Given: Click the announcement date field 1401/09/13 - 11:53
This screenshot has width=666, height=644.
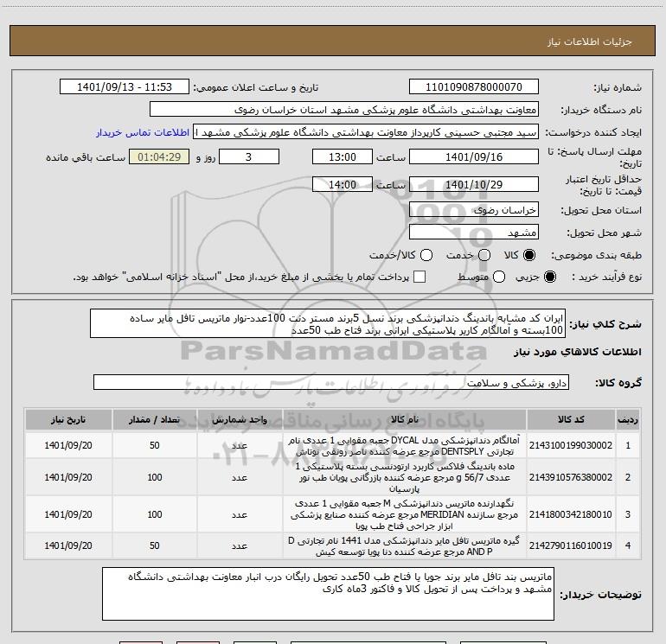Looking at the screenshot, I should click(x=125, y=87).
